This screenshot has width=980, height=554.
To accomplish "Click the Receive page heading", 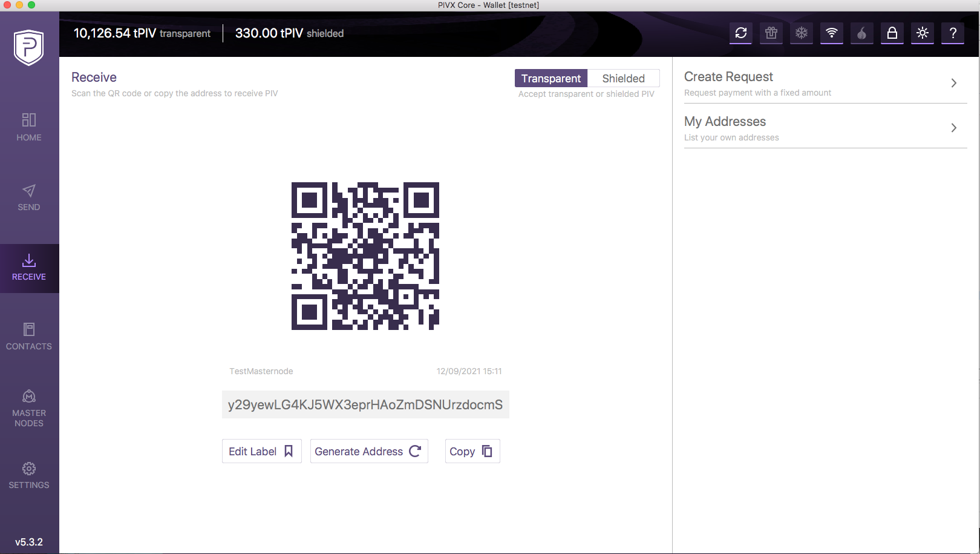I will click(x=94, y=77).
